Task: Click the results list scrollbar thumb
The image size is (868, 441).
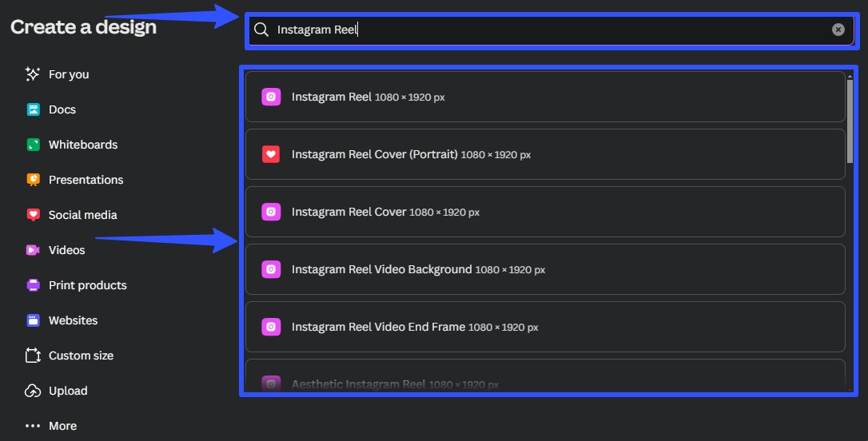Action: pos(850,121)
